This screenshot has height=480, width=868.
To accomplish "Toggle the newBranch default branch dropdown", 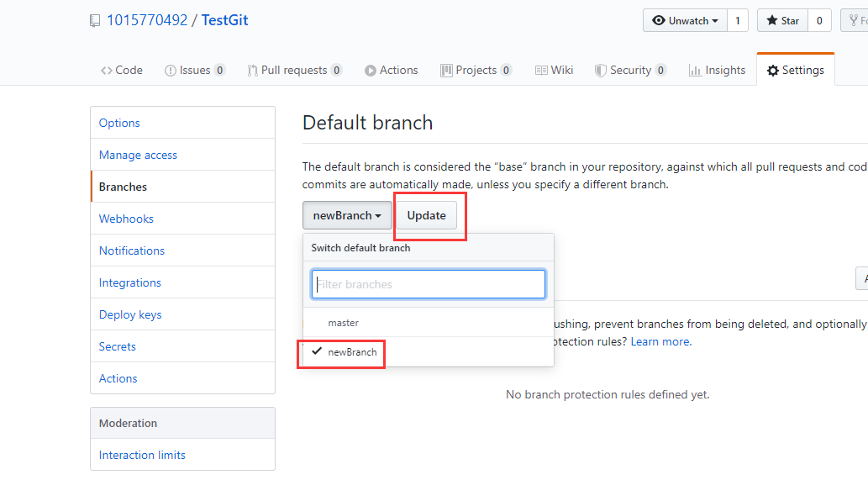I will point(347,215).
